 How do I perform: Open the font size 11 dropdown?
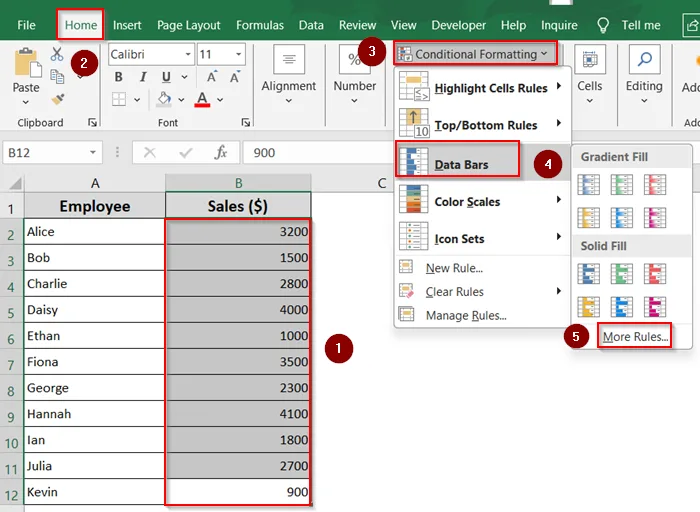pos(239,54)
